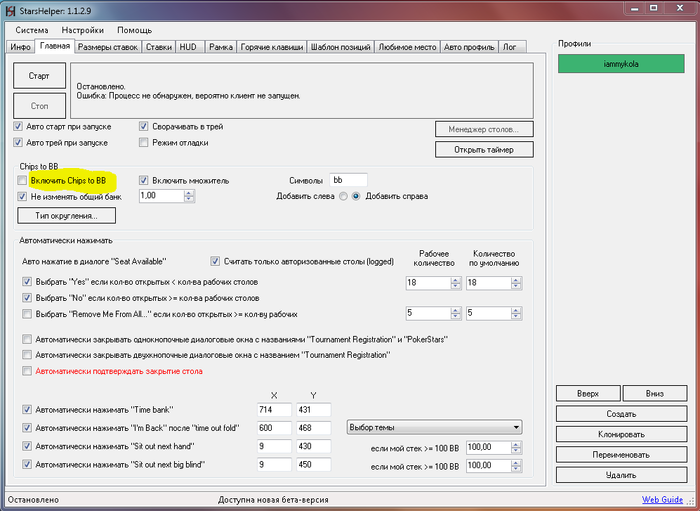The width and height of the screenshot is (700, 511).
Task: Toggle auto-click "Time bank" checkbox
Action: click(x=27, y=410)
